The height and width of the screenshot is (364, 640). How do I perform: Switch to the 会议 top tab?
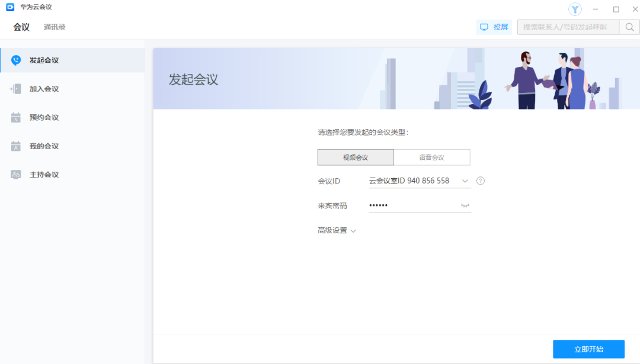pos(21,27)
